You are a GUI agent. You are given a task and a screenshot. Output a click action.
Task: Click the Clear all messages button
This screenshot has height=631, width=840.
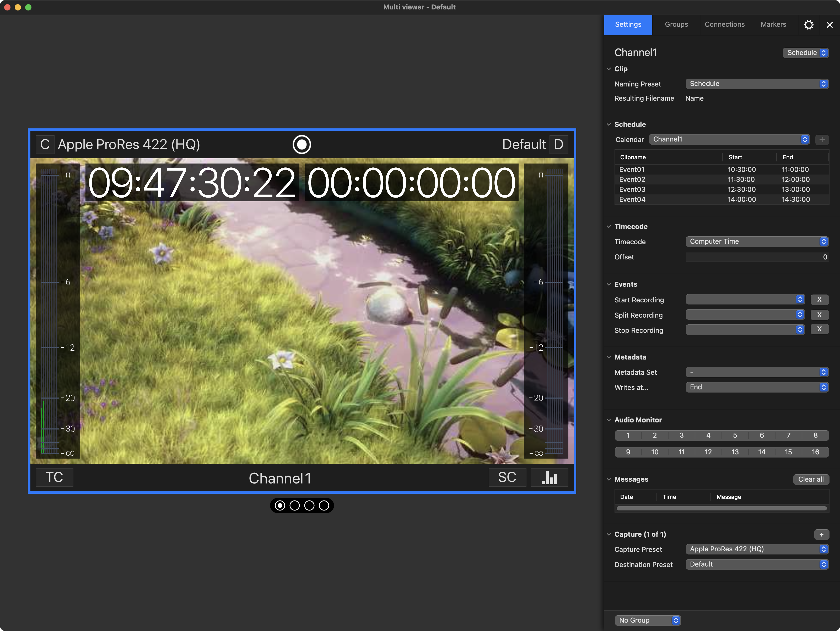(x=811, y=479)
